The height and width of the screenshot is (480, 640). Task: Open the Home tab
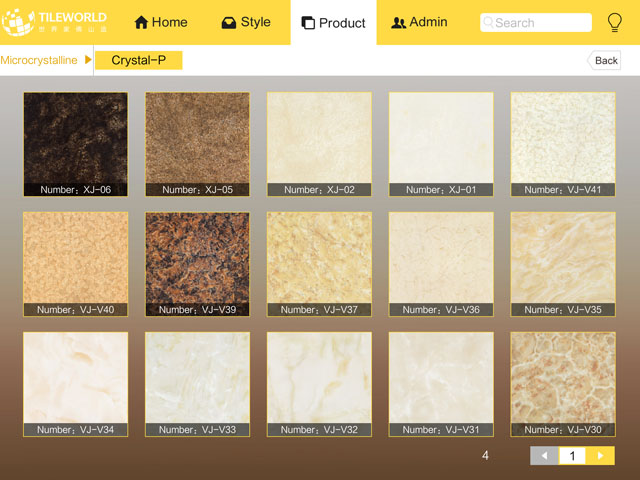[x=161, y=22]
